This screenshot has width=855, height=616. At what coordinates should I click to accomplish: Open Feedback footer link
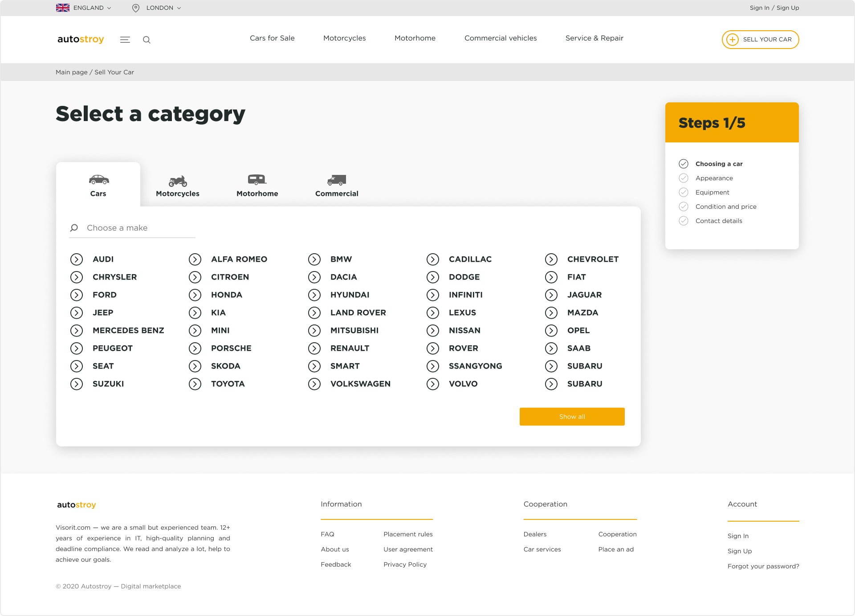pyautogui.click(x=336, y=564)
